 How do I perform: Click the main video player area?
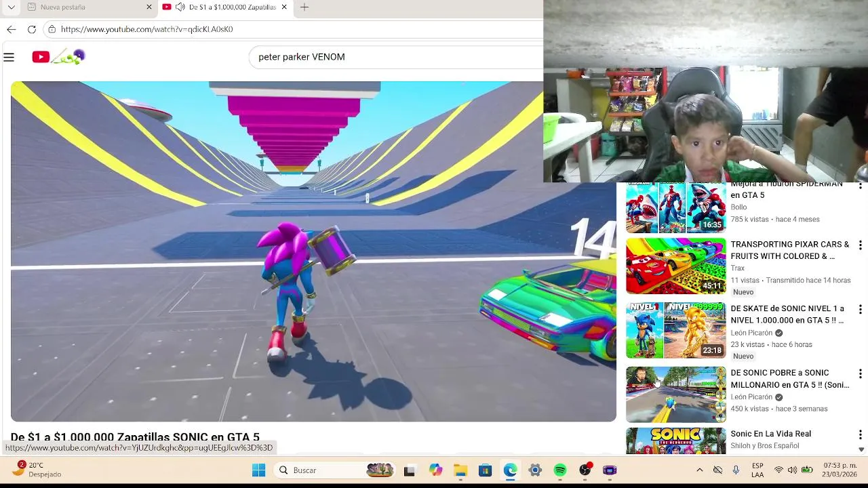(x=313, y=251)
